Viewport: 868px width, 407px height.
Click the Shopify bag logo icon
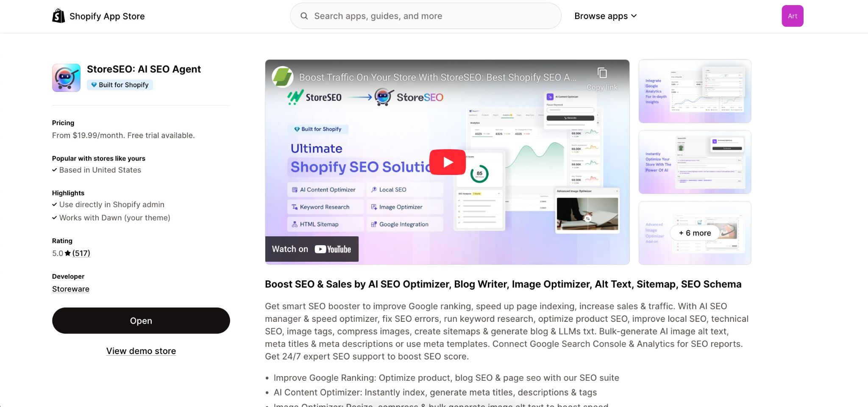[x=58, y=16]
